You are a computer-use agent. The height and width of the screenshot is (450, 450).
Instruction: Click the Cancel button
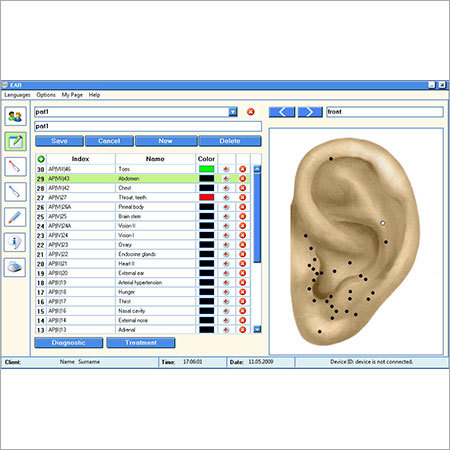tap(109, 141)
